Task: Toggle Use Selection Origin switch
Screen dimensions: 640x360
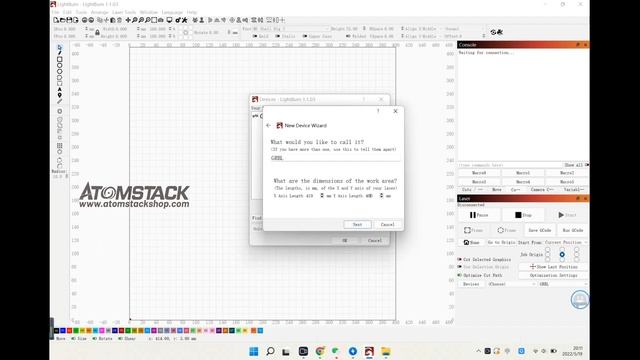Action: tap(460, 267)
